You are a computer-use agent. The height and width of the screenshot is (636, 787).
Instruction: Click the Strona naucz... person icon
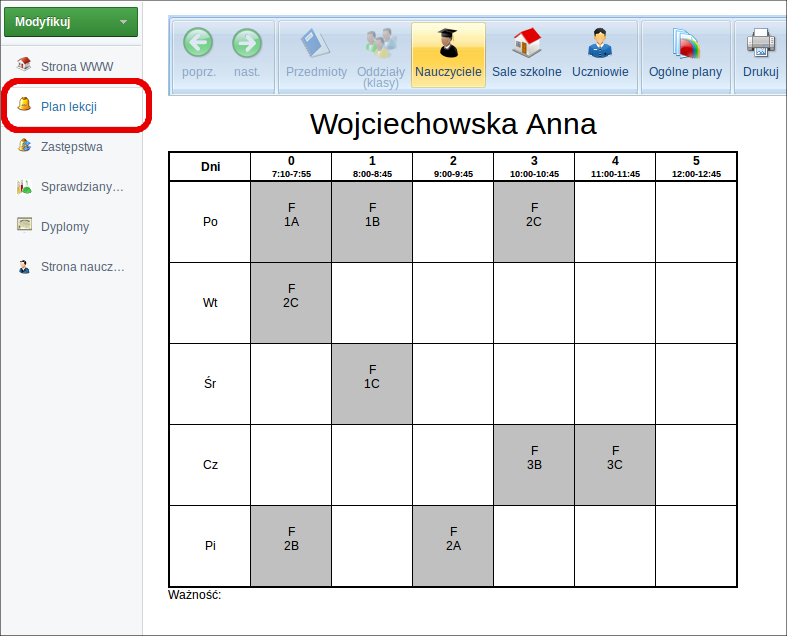(24, 267)
